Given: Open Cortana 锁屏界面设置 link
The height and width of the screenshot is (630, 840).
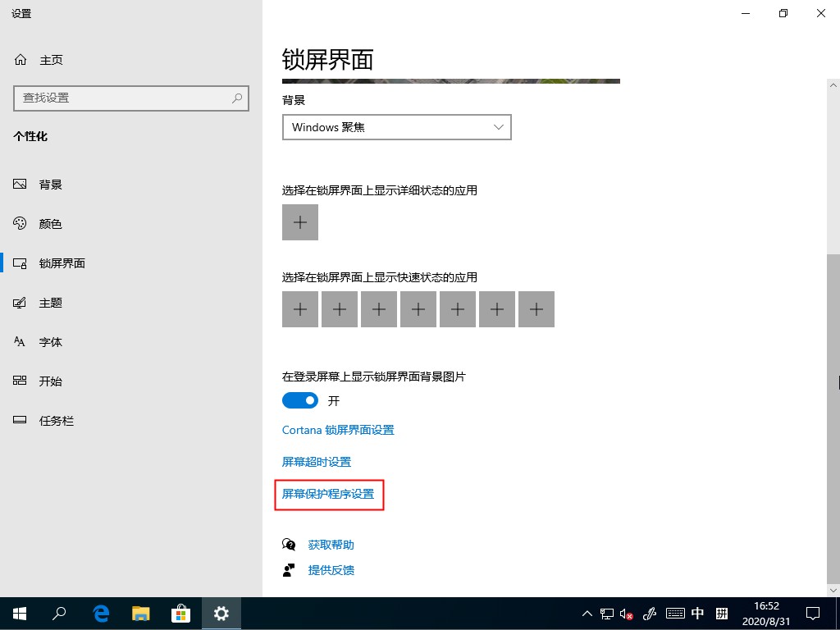Looking at the screenshot, I should 338,430.
